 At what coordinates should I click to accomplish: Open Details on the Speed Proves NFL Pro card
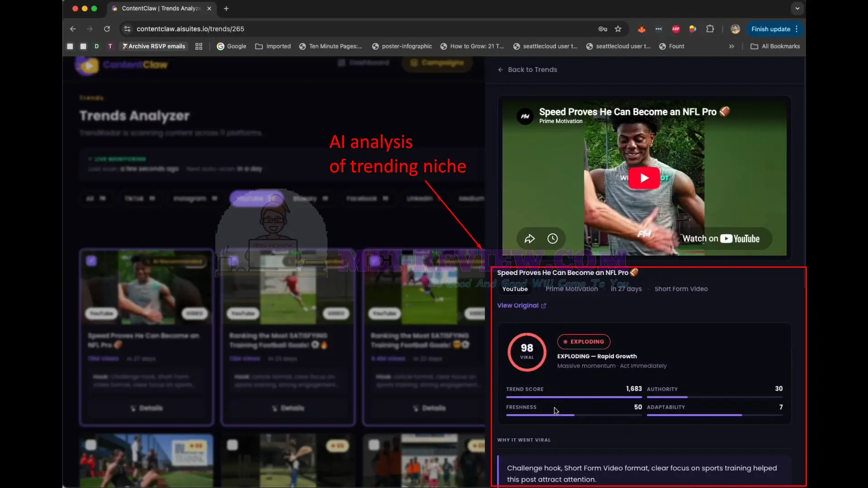coord(147,408)
